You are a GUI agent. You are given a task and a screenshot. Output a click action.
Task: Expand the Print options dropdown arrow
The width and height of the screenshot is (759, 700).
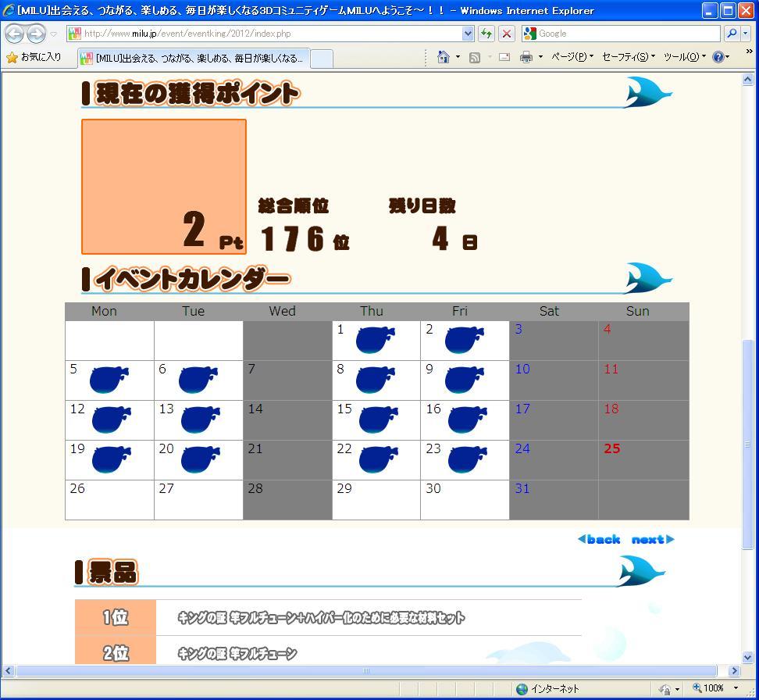pyautogui.click(x=540, y=57)
